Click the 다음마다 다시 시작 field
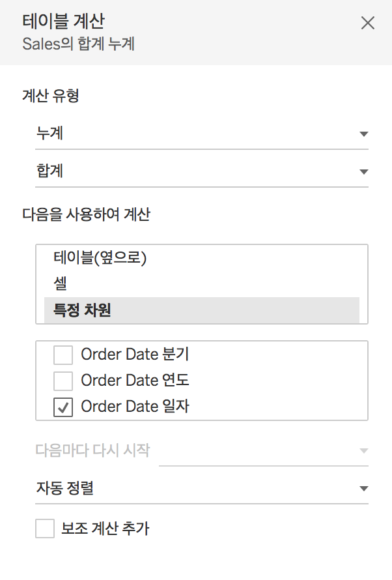The width and height of the screenshot is (392, 580). click(x=260, y=450)
